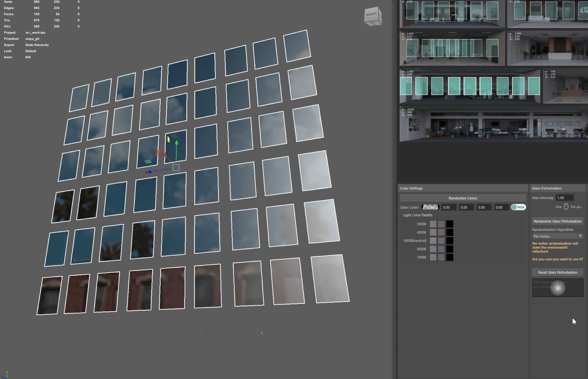Pick the first 4000K light color swatch
Image resolution: width=588 pixels, height=379 pixels.
coord(433,232)
